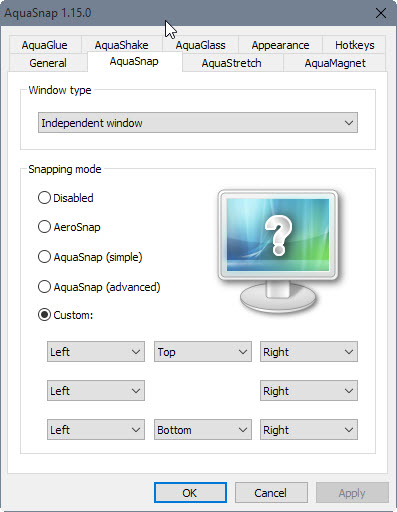The width and height of the screenshot is (397, 512).
Task: Open the top-row Right dropdown
Action: pyautogui.click(x=309, y=352)
